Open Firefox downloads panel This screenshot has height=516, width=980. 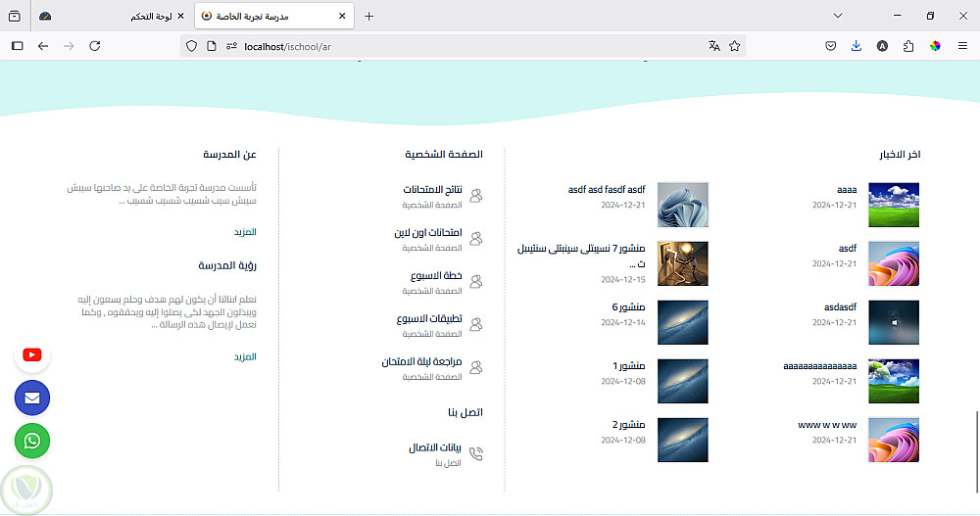coord(857,46)
